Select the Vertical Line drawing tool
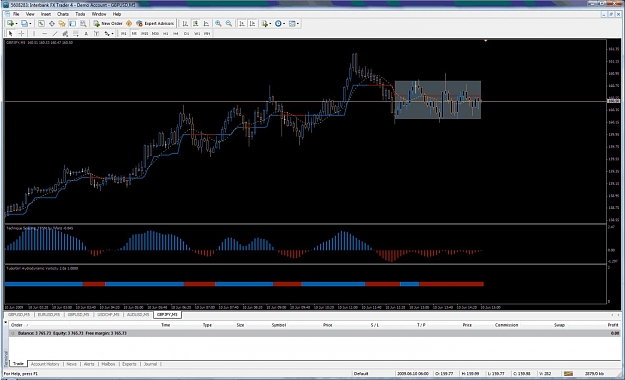Screen dimensions: 625x380 34,33
